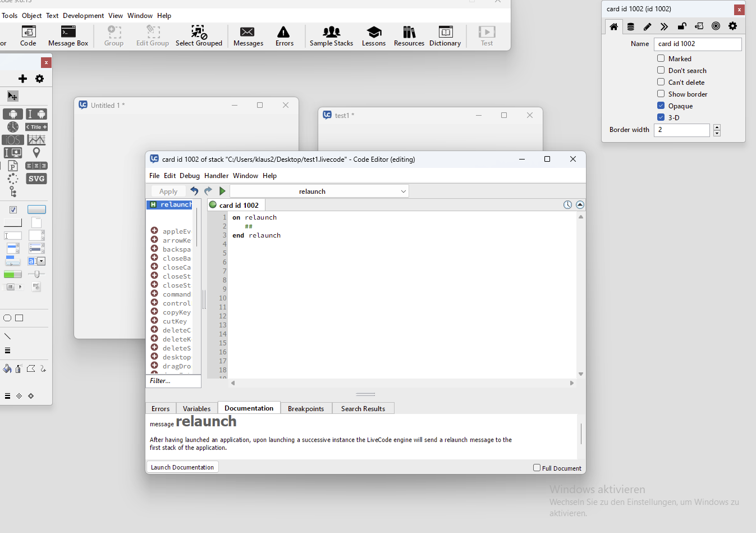Image resolution: width=756 pixels, height=533 pixels.
Task: Increase Border width with stepper up arrow
Action: (717, 127)
